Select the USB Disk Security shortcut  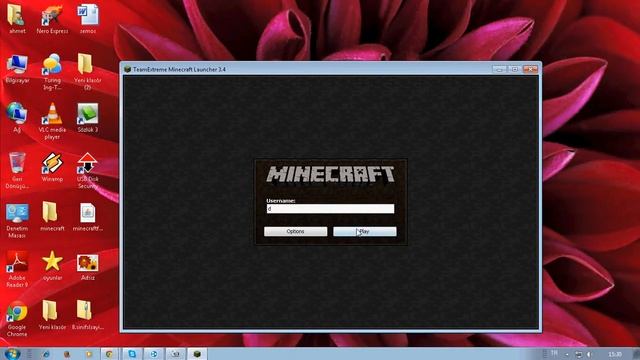(x=88, y=171)
